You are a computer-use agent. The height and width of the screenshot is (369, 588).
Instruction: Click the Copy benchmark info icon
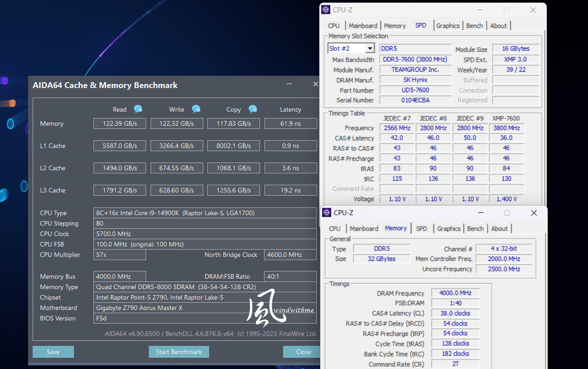coord(253,109)
